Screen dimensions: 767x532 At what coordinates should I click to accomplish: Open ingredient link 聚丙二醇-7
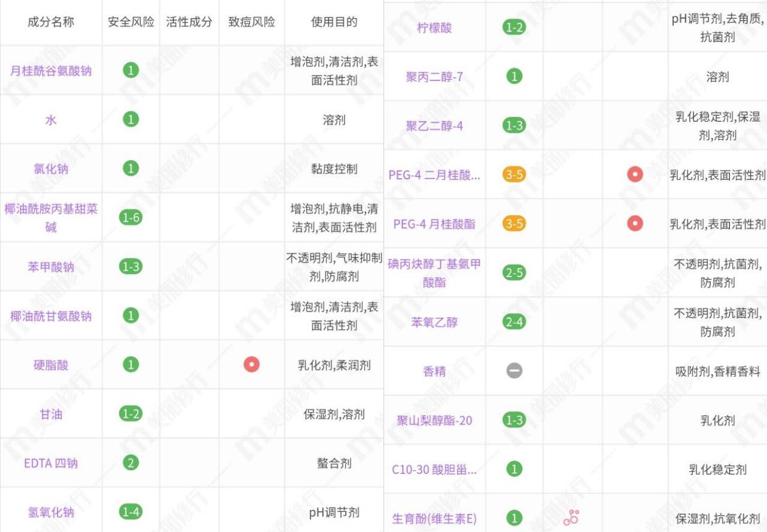(x=434, y=77)
